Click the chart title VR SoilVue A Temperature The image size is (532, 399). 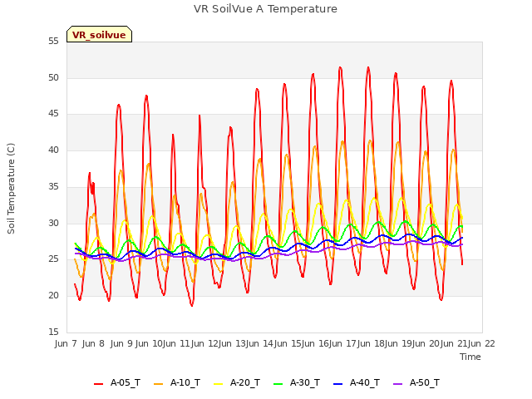(266, 9)
